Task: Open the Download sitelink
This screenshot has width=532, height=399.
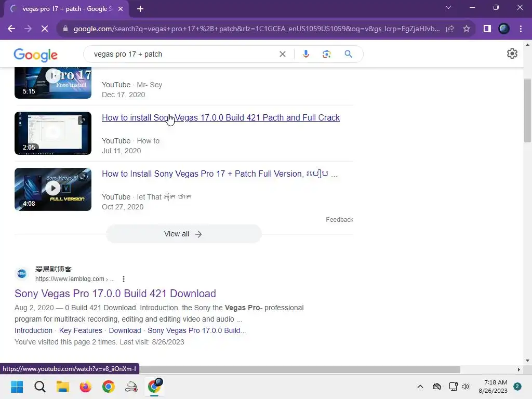Action: pyautogui.click(x=125, y=330)
